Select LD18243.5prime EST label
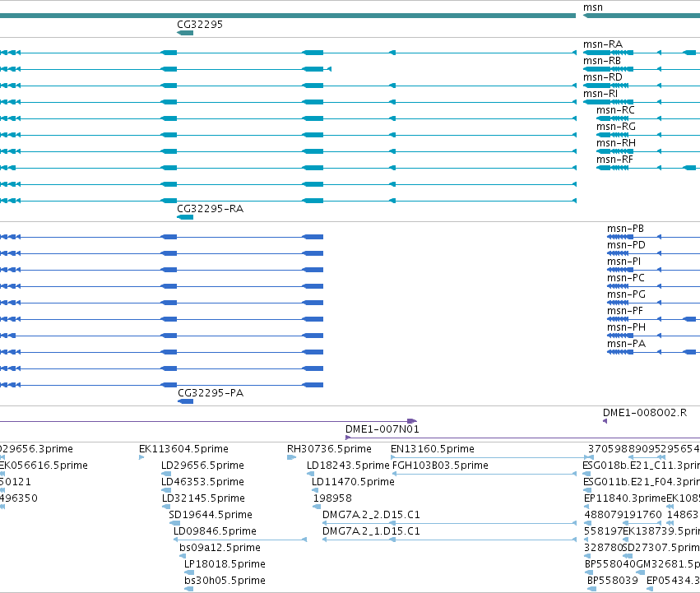The width and height of the screenshot is (700, 593). coord(348,466)
